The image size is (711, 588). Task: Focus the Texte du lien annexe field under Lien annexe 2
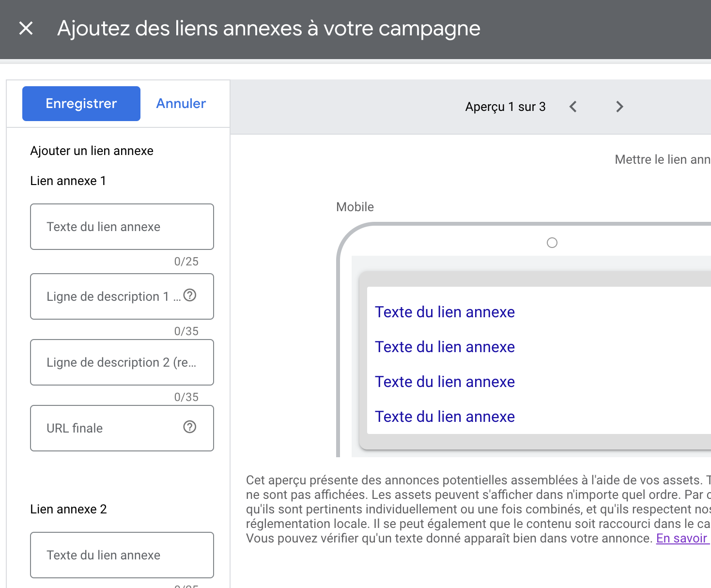click(x=122, y=555)
